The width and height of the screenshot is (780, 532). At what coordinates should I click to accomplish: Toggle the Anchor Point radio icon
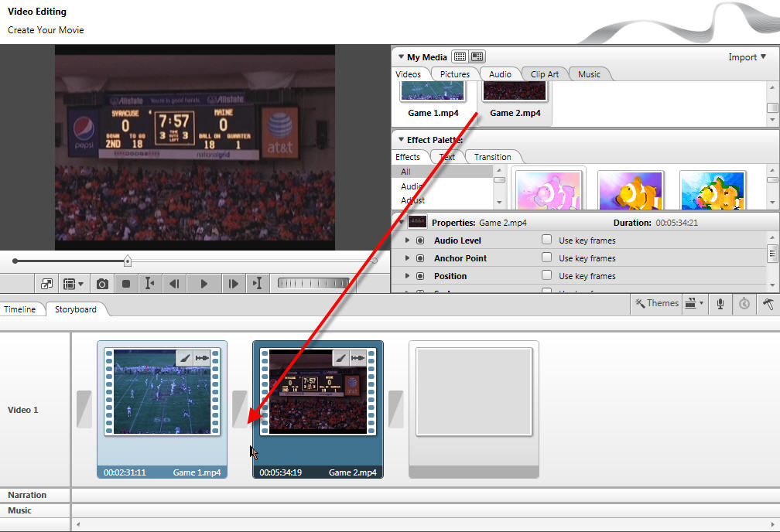pos(420,258)
